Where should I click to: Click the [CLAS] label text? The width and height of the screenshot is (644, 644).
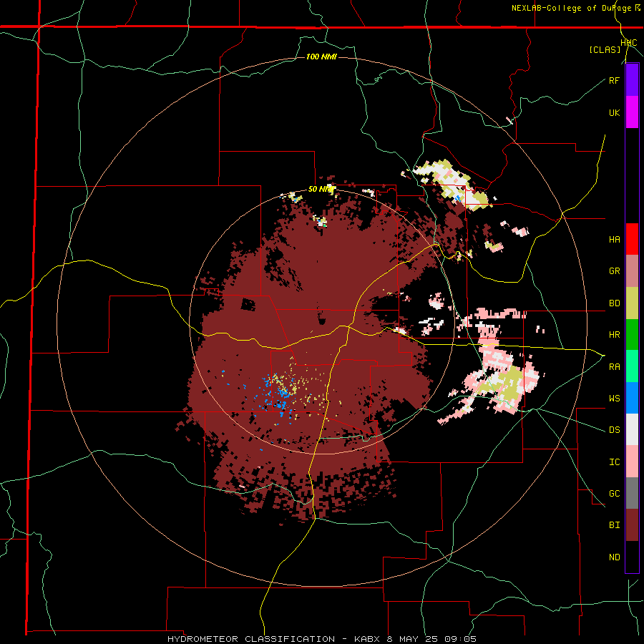click(x=605, y=49)
